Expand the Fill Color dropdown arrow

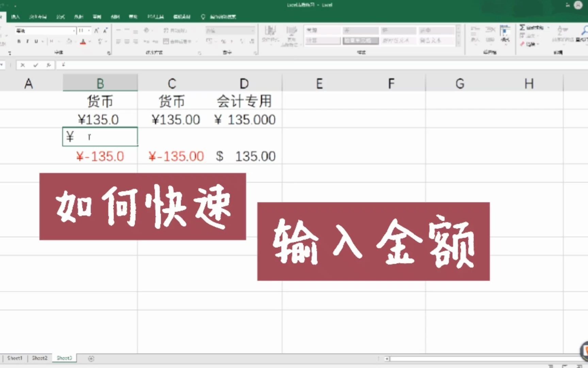(x=76, y=41)
